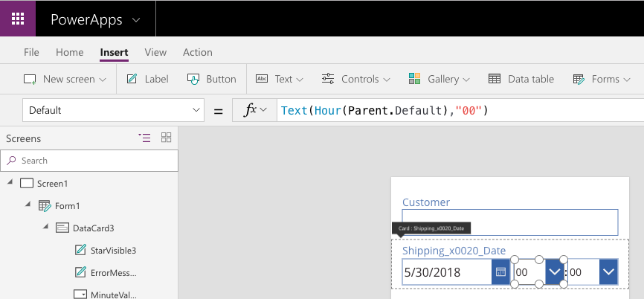Expand the minute value dropdown arrow

(608, 272)
